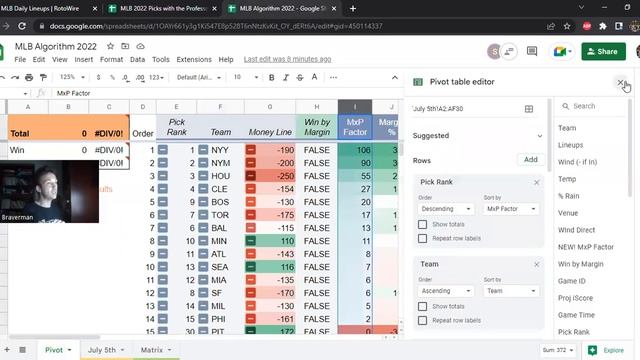Viewport: 640px width, 360px height.
Task: Collapse the NYY row group
Action: 203,150
